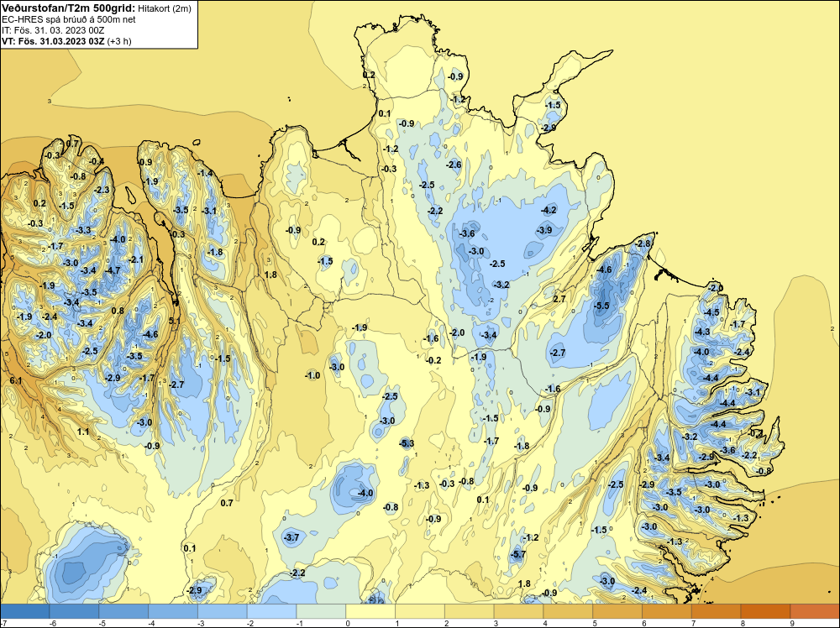The image size is (840, 628).
Task: Click the -1.0 temperature label
Action: (x=312, y=375)
